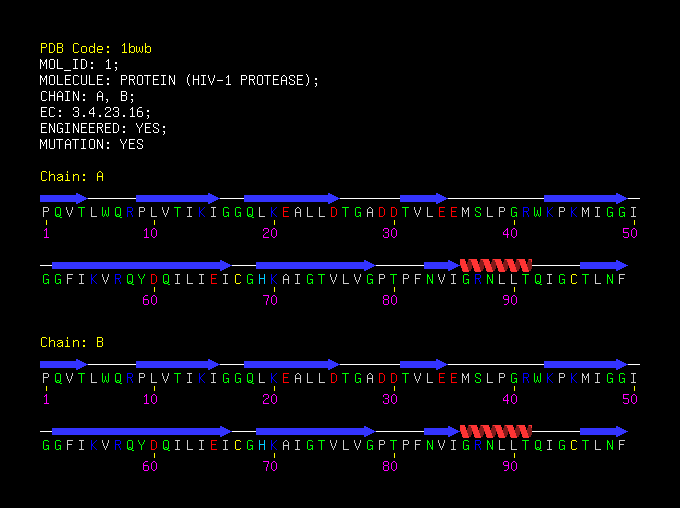Image resolution: width=680 pixels, height=508 pixels.
Task: Click position number 90 under Chain B
Action: click(510, 466)
